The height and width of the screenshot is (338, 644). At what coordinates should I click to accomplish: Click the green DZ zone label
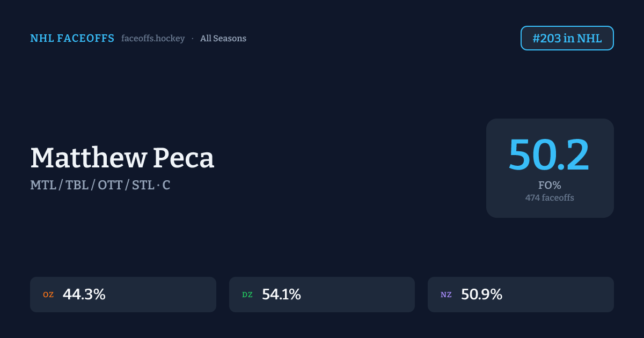[x=247, y=295]
